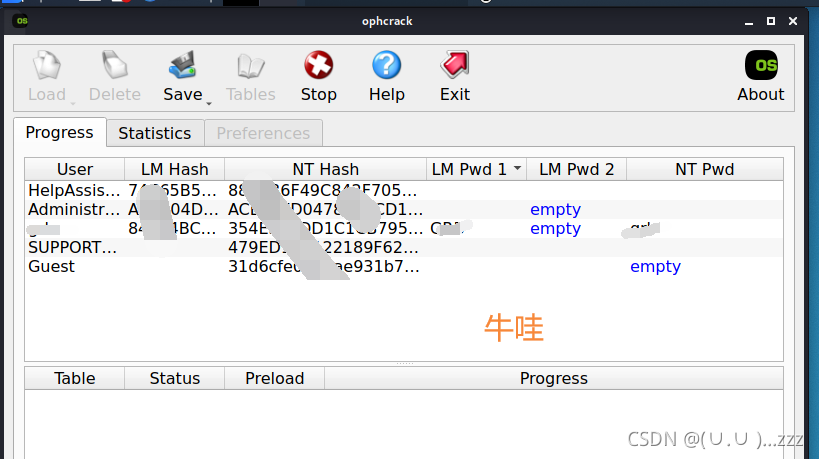Click the Preload column header

coord(274,378)
